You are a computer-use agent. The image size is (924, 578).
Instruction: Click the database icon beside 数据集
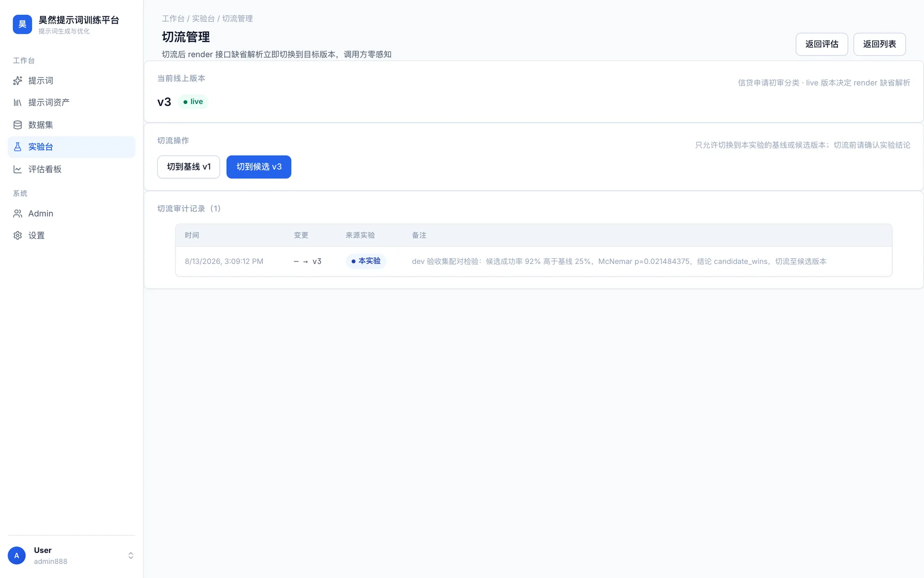(x=18, y=125)
